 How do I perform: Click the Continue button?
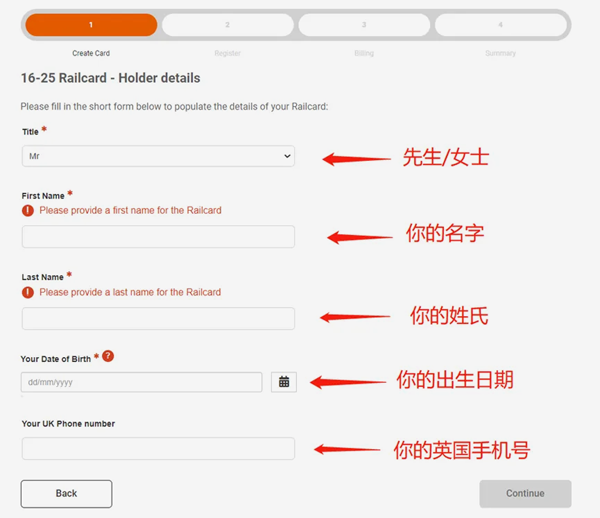pyautogui.click(x=525, y=493)
